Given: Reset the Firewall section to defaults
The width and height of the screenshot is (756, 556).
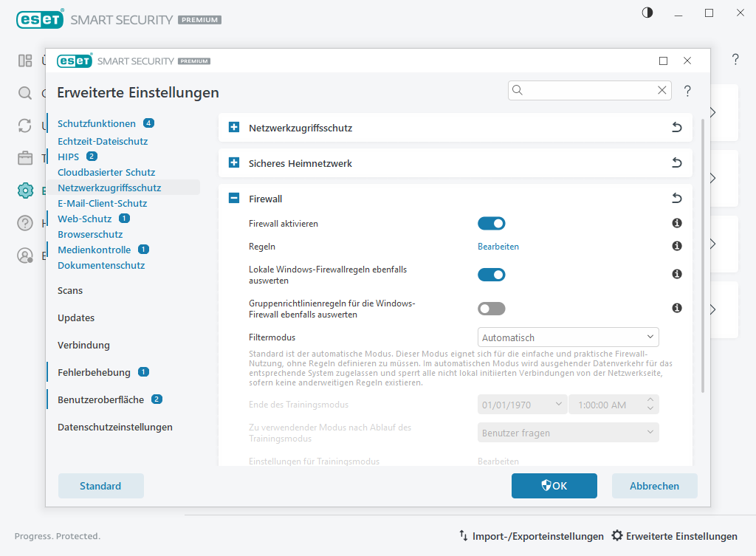Looking at the screenshot, I should tap(676, 199).
